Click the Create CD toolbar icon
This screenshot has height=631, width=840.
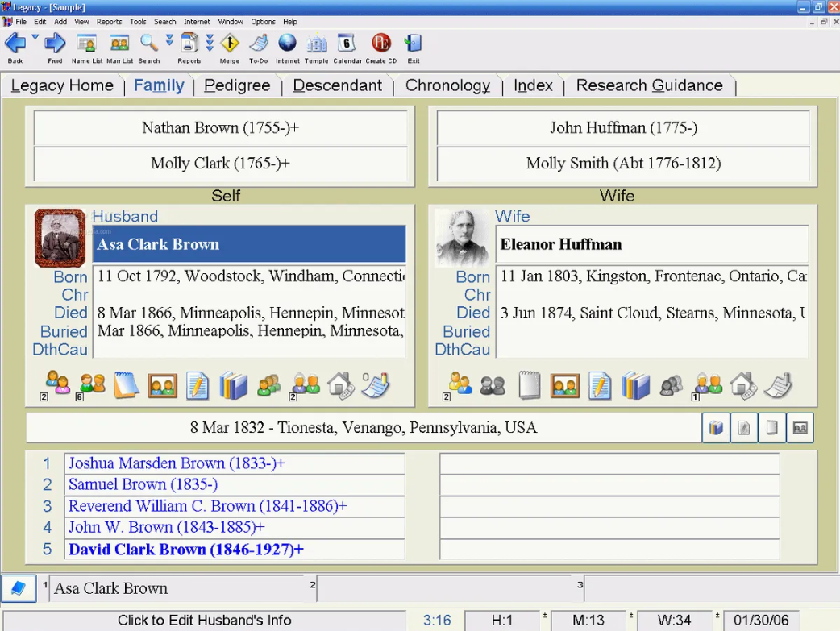coord(380,44)
